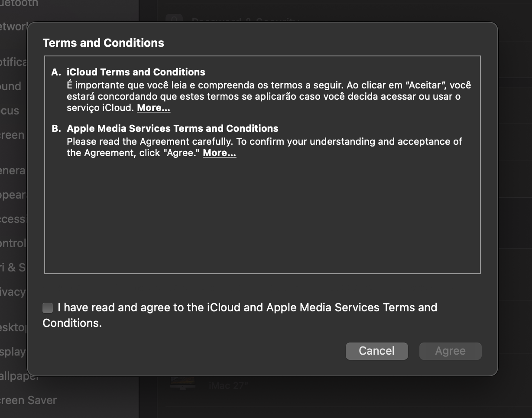Open Bluetooth in the sidebar
The height and width of the screenshot is (418, 532).
coord(19,3)
